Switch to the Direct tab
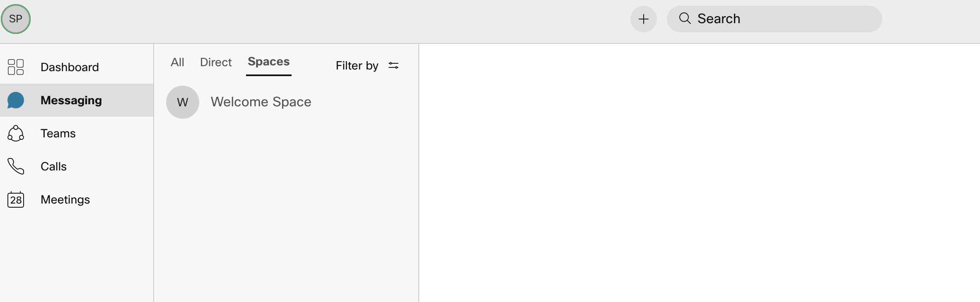Viewport: 980px width, 302px height. coord(216,62)
